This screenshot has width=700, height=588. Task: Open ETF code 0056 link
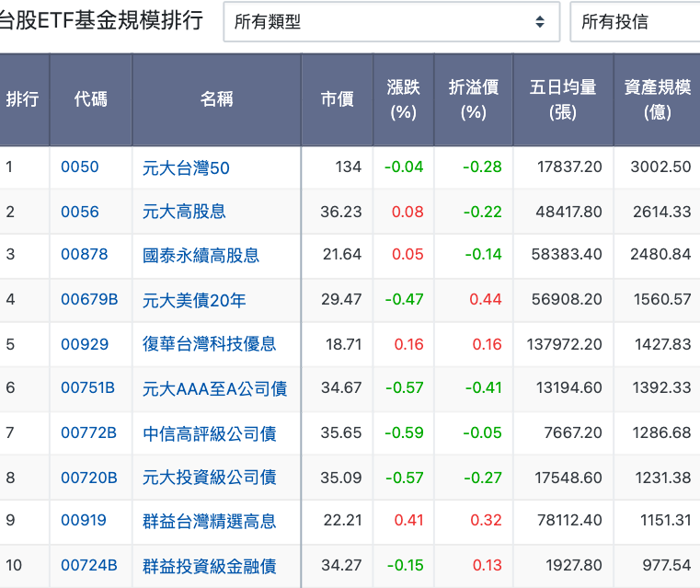point(79,212)
